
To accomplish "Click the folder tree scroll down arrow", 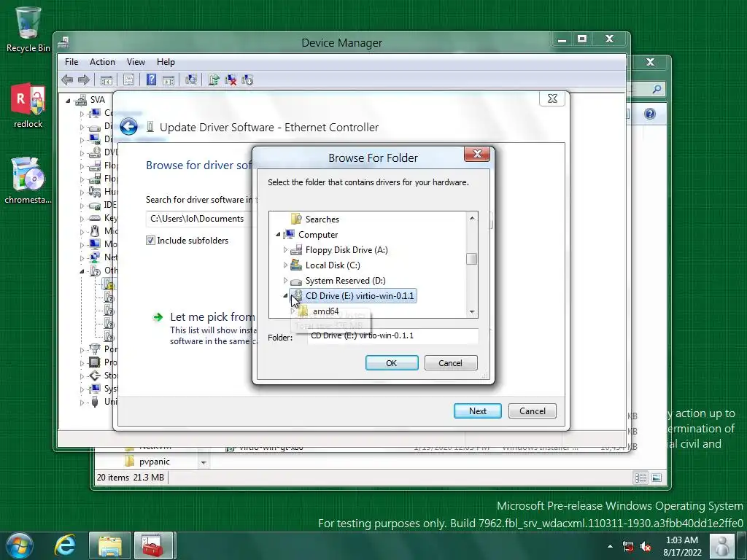I will pos(472,312).
